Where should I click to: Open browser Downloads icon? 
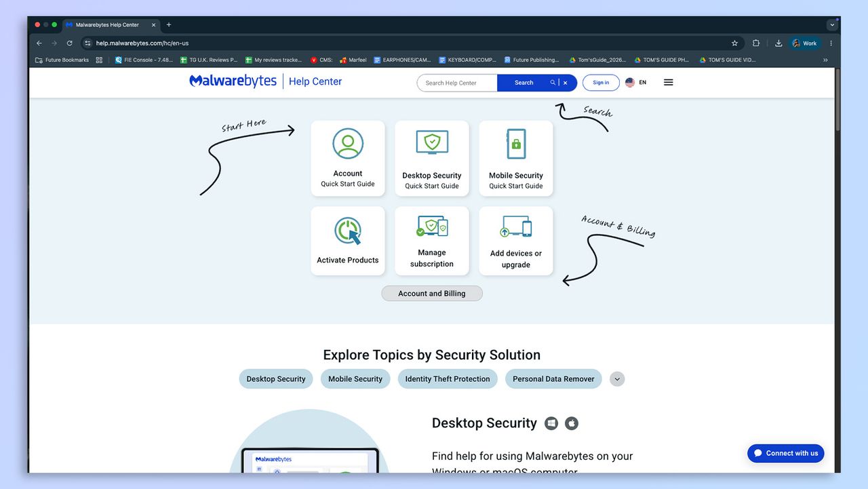[778, 43]
